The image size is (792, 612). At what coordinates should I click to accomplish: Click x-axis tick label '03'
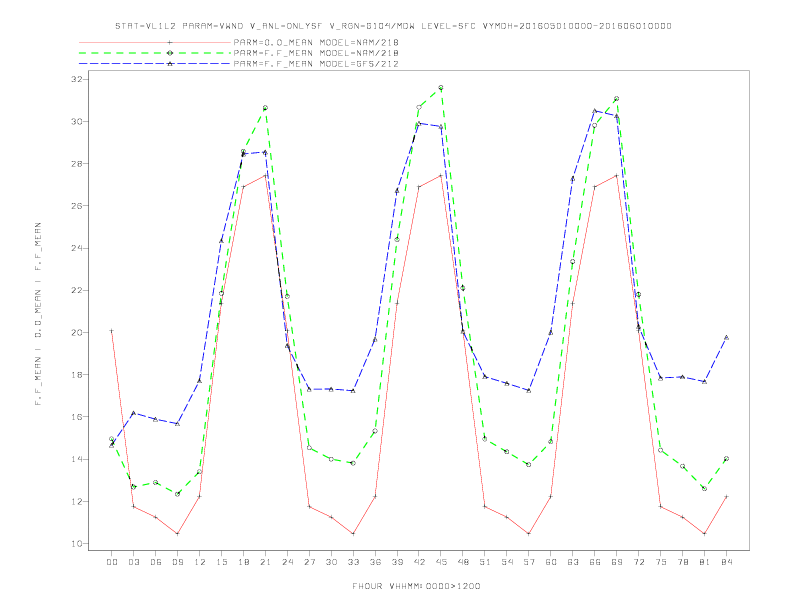click(x=133, y=562)
